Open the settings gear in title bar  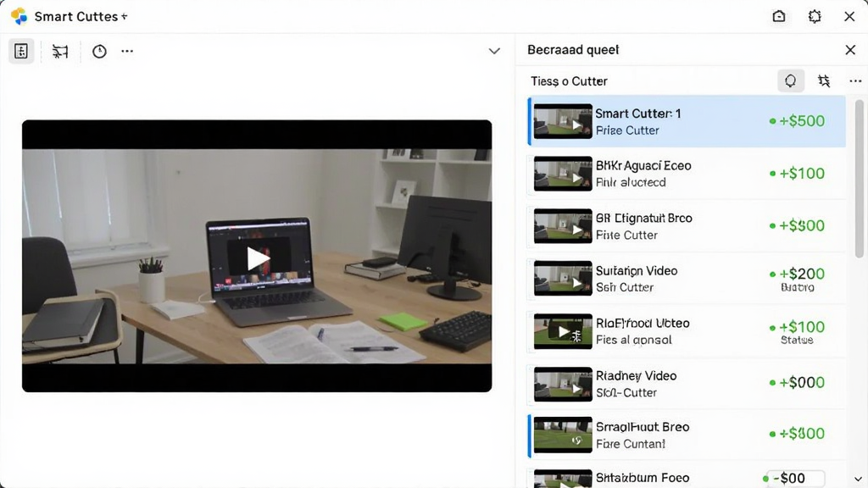click(815, 16)
